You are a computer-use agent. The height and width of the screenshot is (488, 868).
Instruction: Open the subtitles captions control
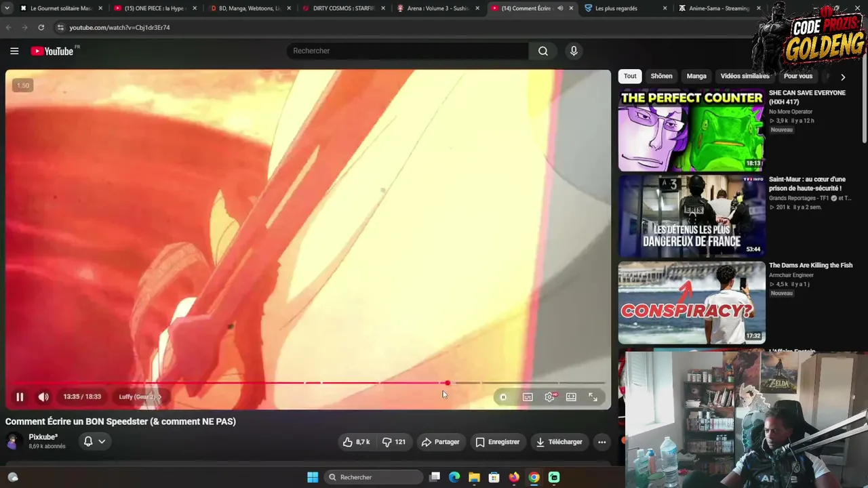click(x=528, y=397)
